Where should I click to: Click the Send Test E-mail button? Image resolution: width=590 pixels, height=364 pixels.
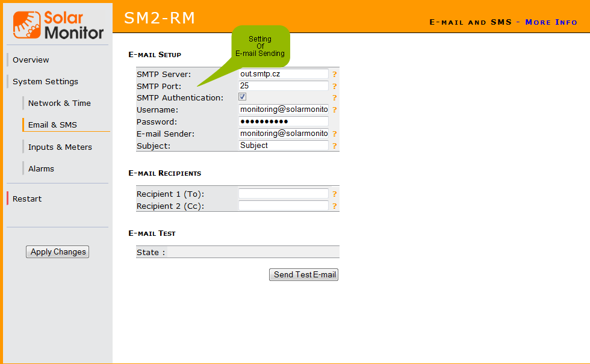(x=304, y=275)
